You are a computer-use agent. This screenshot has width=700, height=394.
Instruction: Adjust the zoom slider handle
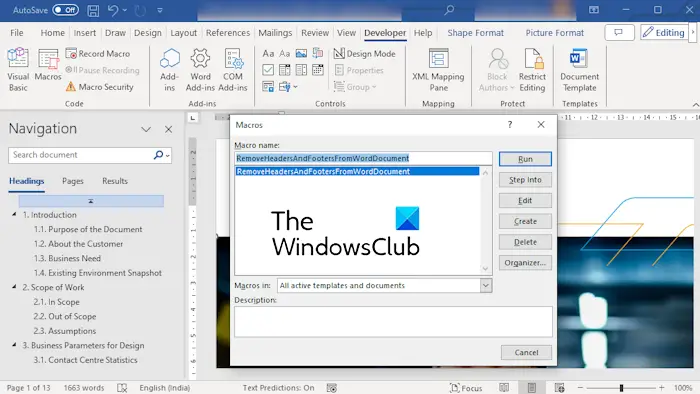tap(621, 388)
